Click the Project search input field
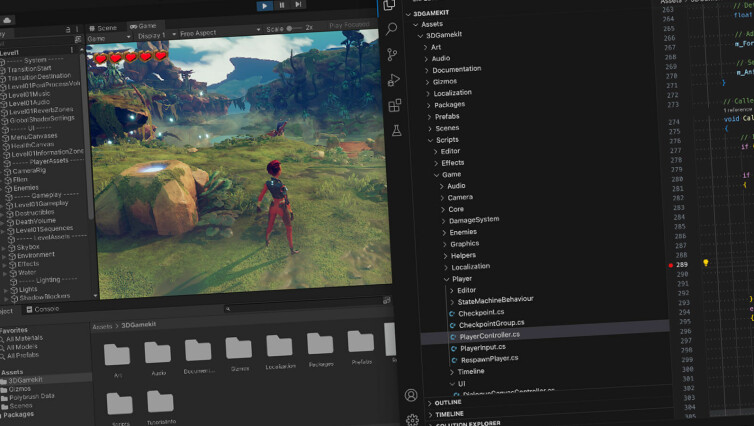Screen dimensions: 754x426 click(x=303, y=305)
